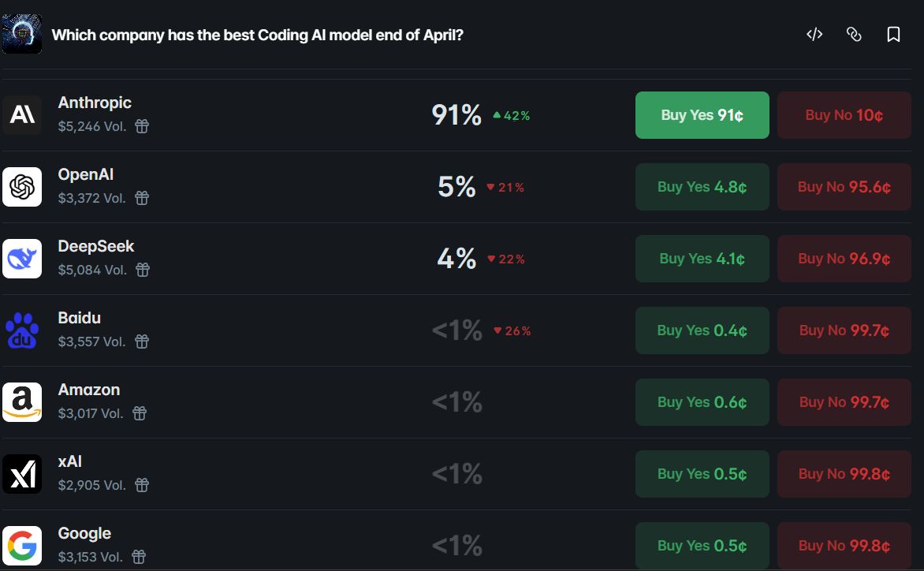Viewport: 924px width, 571px height.
Task: Click the gift icon beside Google volume
Action: (x=139, y=557)
